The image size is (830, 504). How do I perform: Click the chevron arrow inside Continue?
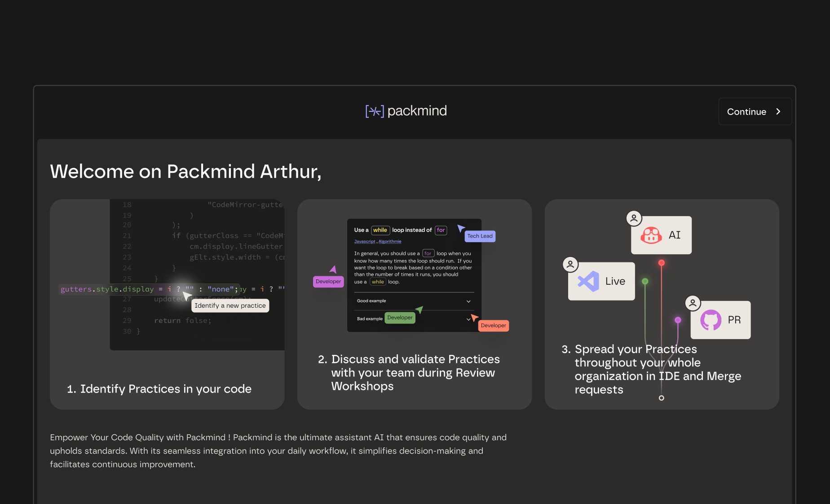(778, 111)
